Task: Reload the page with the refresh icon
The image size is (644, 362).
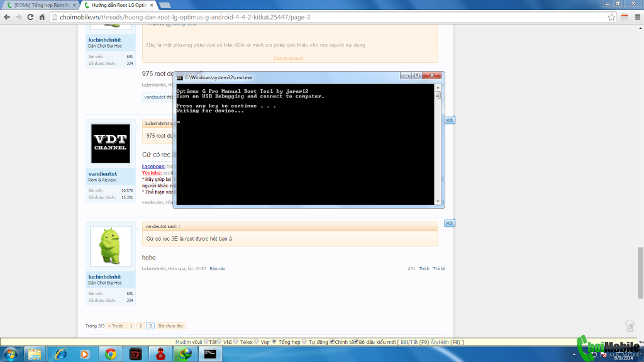Action: (30, 17)
